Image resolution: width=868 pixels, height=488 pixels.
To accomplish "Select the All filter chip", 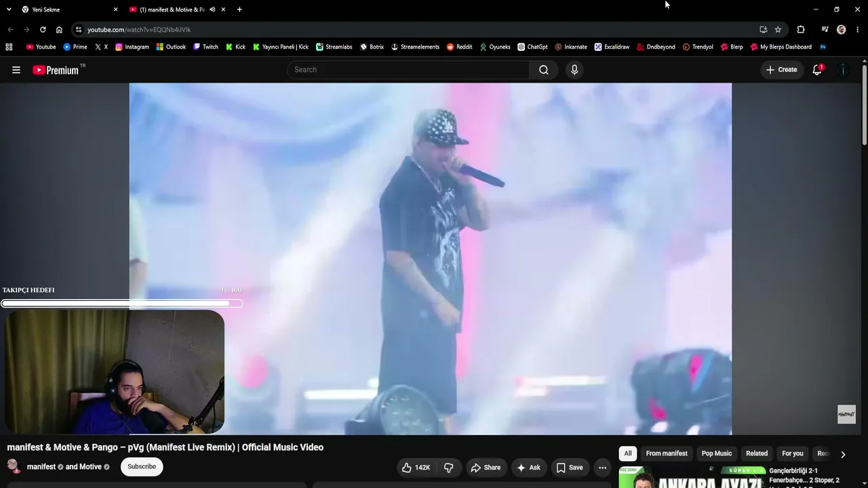I will [x=628, y=453].
